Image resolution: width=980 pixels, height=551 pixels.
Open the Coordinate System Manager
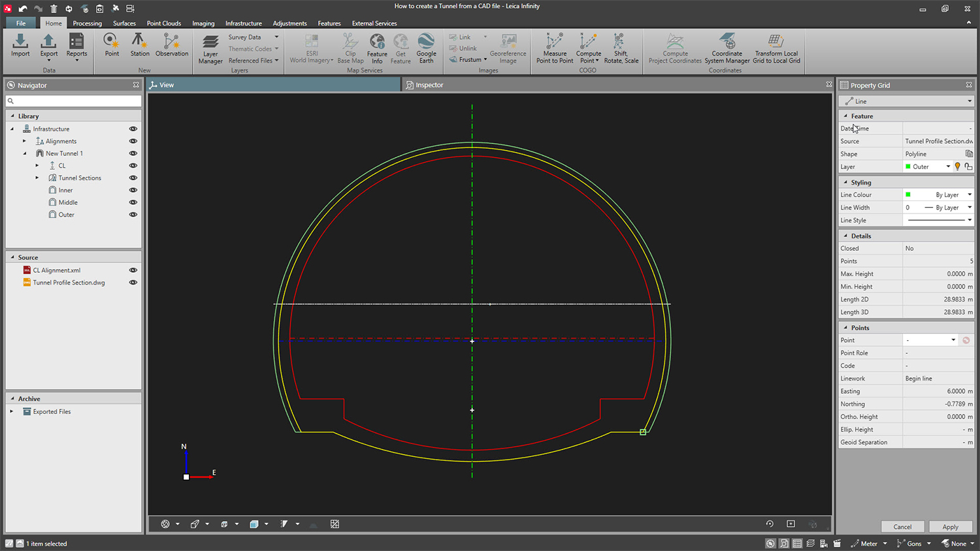727,49
